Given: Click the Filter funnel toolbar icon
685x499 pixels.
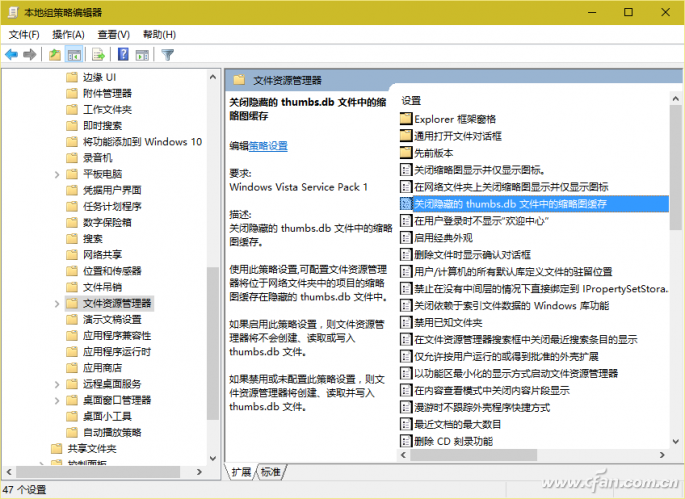Looking at the screenshot, I should [x=168, y=55].
